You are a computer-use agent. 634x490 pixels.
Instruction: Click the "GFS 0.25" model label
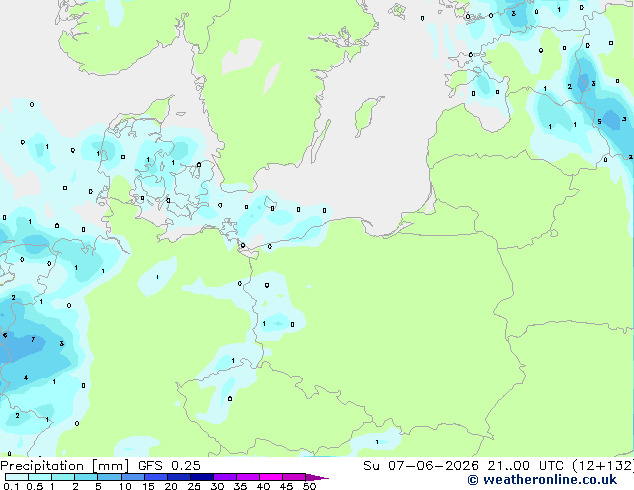[169, 466]
